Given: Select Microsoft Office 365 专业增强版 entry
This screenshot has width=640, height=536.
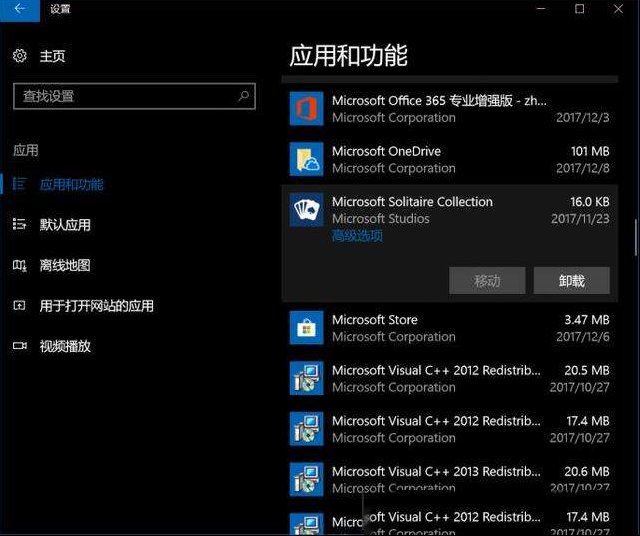Looking at the screenshot, I should [450, 109].
